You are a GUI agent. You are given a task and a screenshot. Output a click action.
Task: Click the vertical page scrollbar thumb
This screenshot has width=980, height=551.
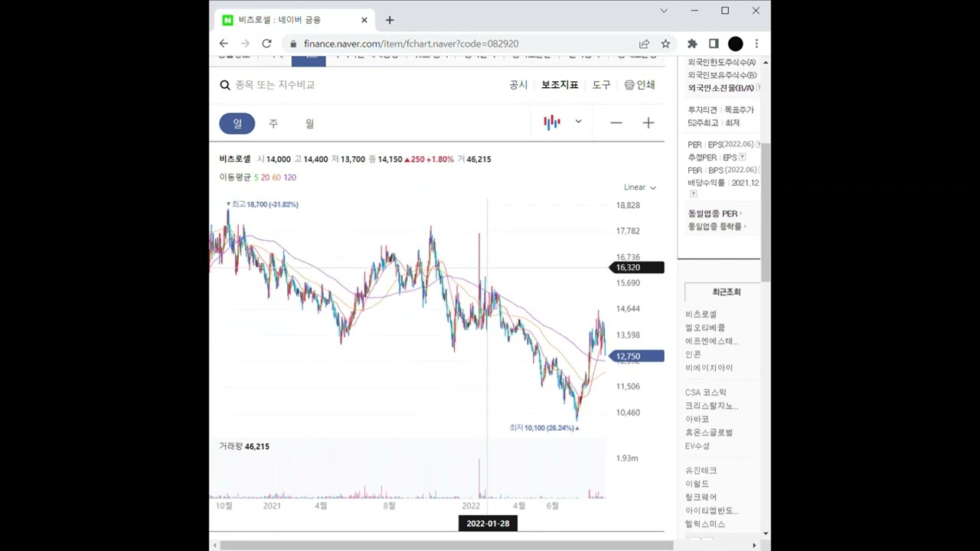[x=766, y=212]
